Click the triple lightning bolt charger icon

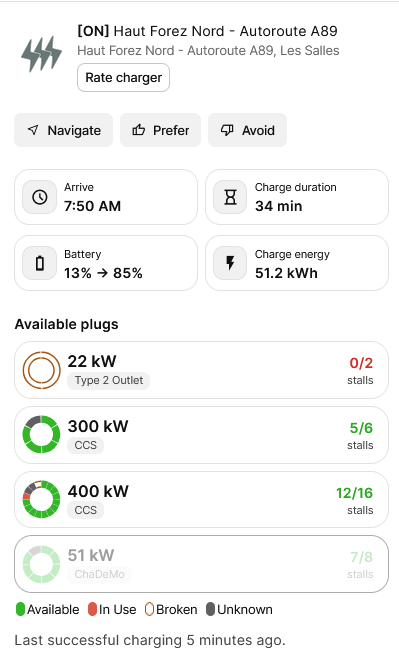(x=41, y=54)
